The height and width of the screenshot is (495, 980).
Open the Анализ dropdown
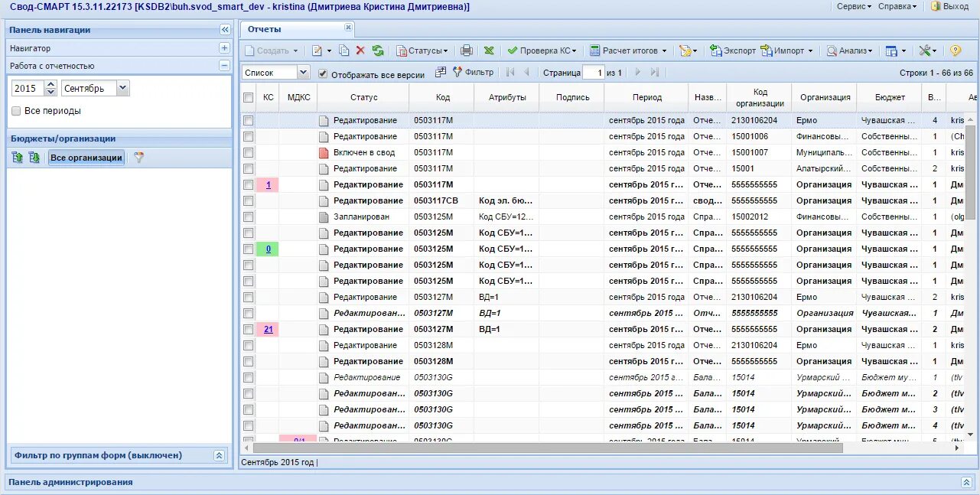pyautogui.click(x=849, y=50)
